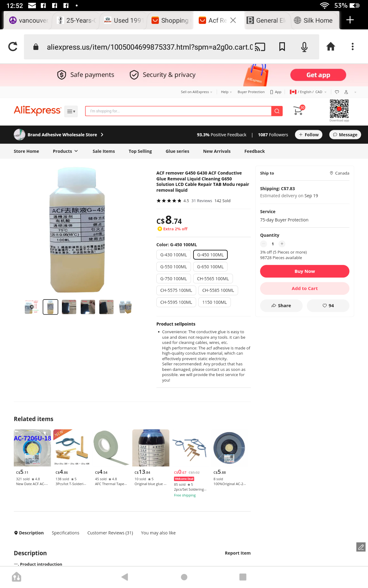Viewport: 368px width, 588px height.
Task: Switch to the Silk Home tab
Action: 314,21
